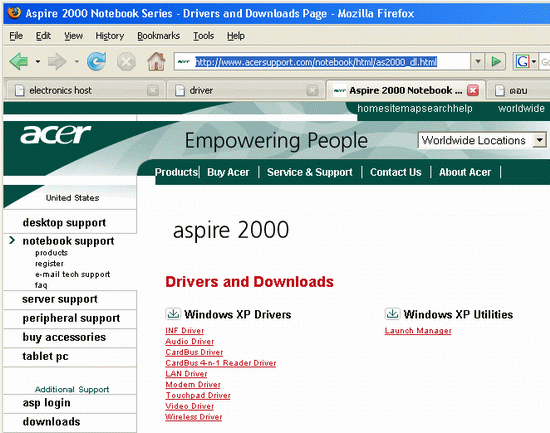Open server support in sidebar

click(60, 299)
